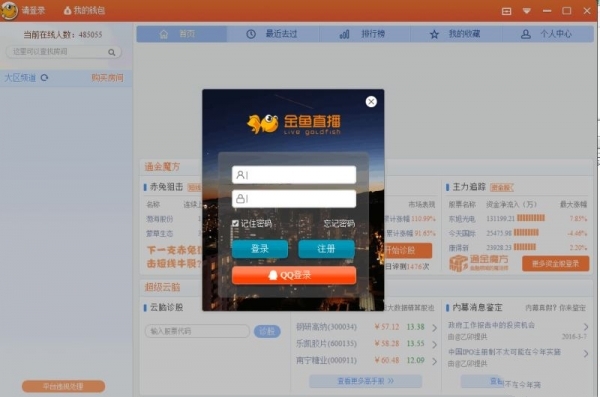Viewport: 600px width, 397px height.
Task: Toggle the 记住密码 checkbox
Action: 235,223
